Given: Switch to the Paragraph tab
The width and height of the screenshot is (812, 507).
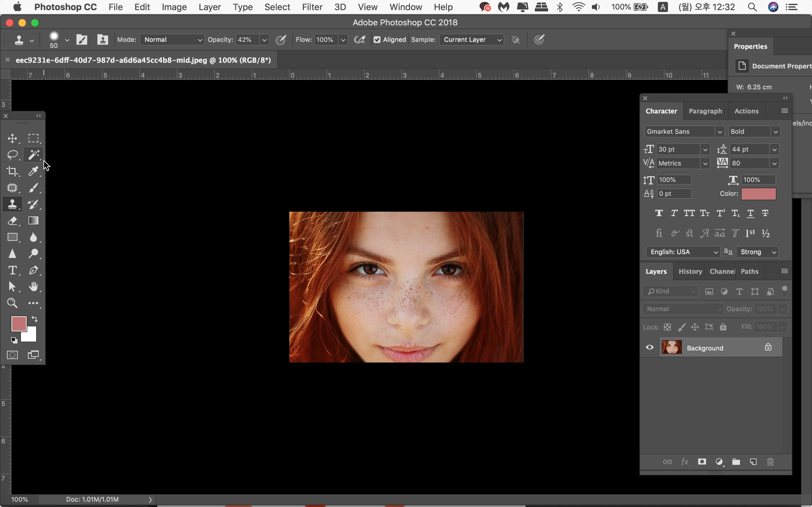Looking at the screenshot, I should point(705,111).
